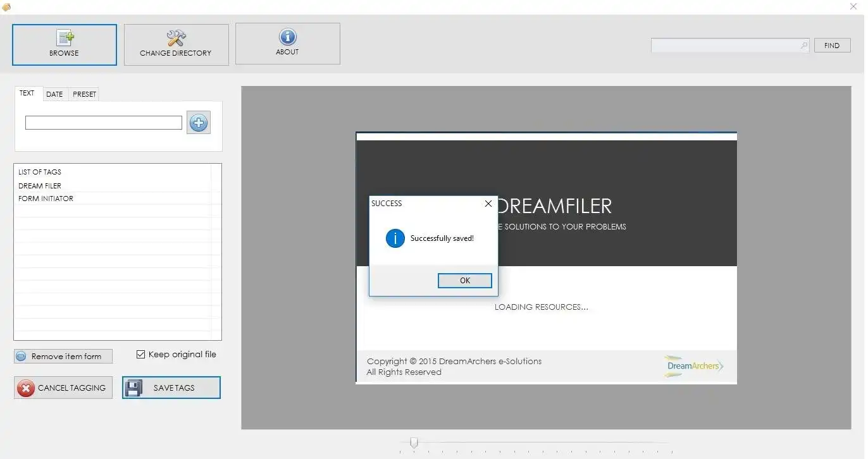
Task: Click the Successfully saved! message
Action: (442, 238)
